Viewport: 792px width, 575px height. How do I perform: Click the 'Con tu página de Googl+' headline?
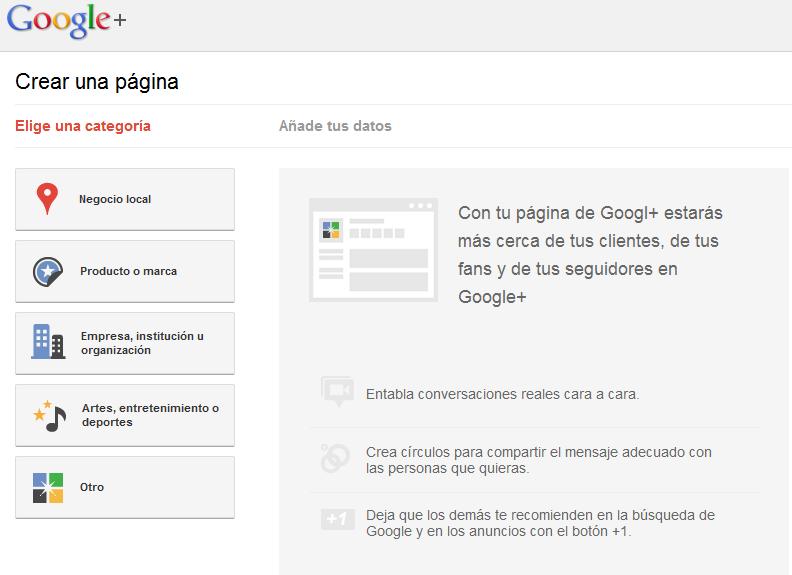590,255
